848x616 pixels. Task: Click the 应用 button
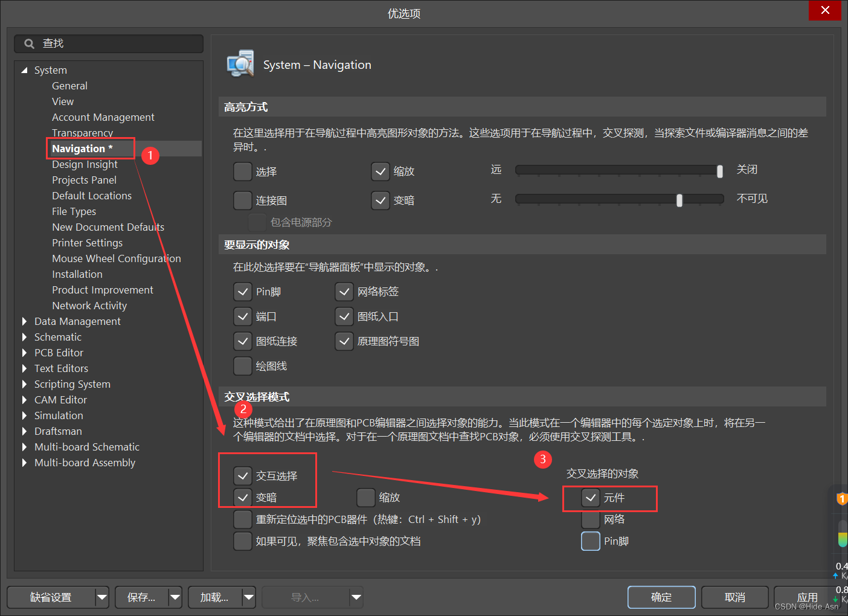(808, 597)
